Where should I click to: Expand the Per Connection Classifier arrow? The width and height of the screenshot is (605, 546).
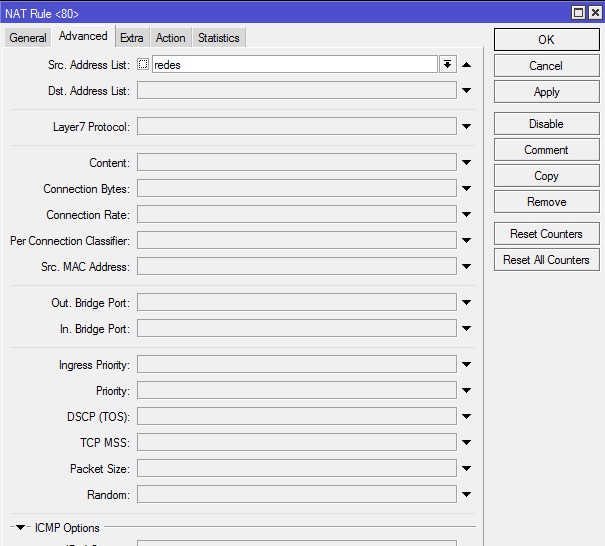[x=467, y=241]
